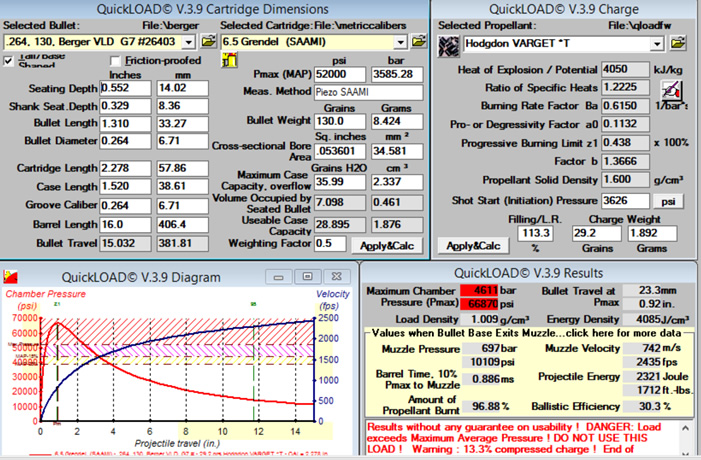Click the propellant grain picture icon
The image size is (701, 460).
[449, 44]
